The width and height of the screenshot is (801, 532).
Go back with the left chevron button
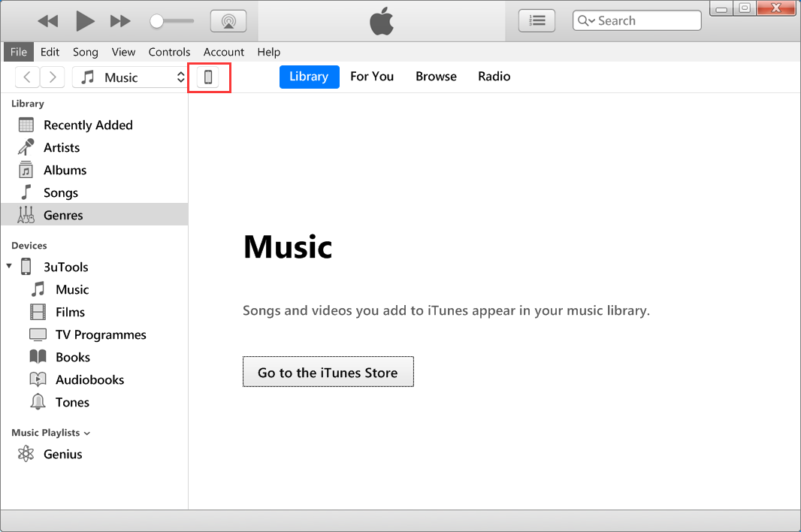(28, 77)
